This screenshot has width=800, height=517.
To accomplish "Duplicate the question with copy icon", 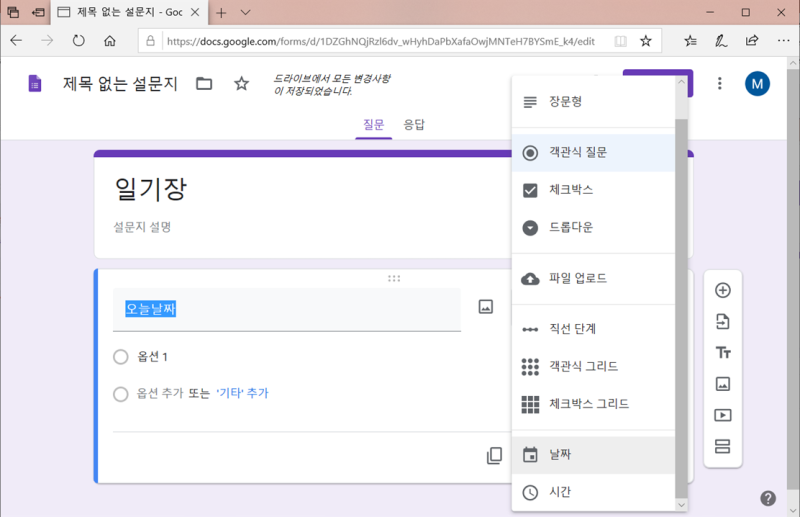I will click(x=494, y=455).
